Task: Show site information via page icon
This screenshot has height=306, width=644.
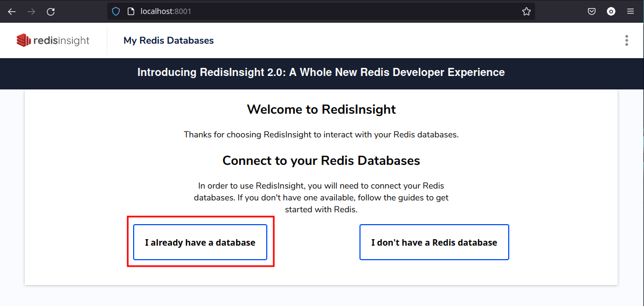Action: (x=130, y=11)
